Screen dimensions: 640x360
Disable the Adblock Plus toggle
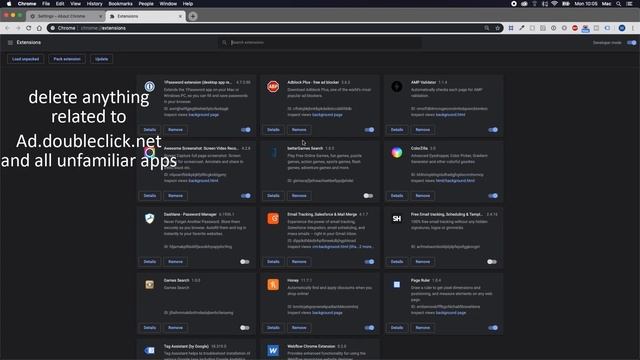369,130
